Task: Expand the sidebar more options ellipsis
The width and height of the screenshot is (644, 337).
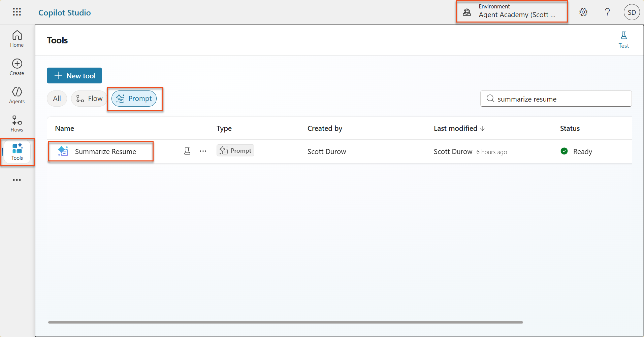Action: click(x=17, y=180)
